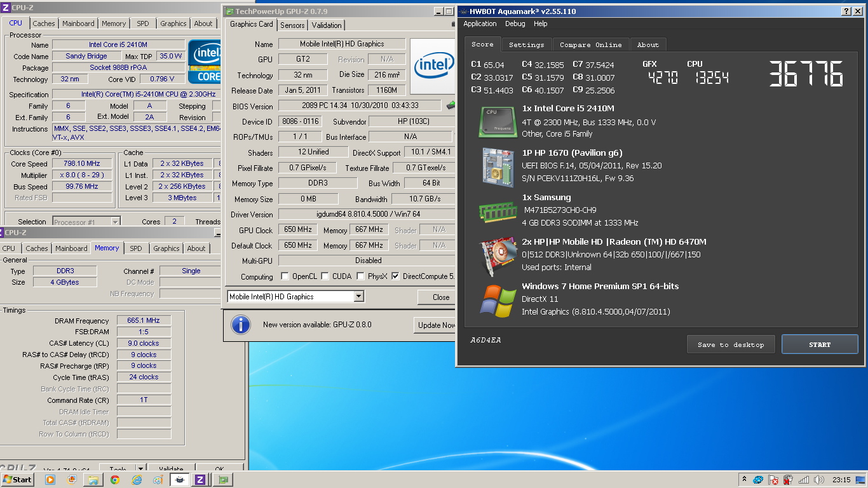Click the BIOS save chip icon in GPU-Z
Image resolution: width=868 pixels, height=488 pixels.
451,105
